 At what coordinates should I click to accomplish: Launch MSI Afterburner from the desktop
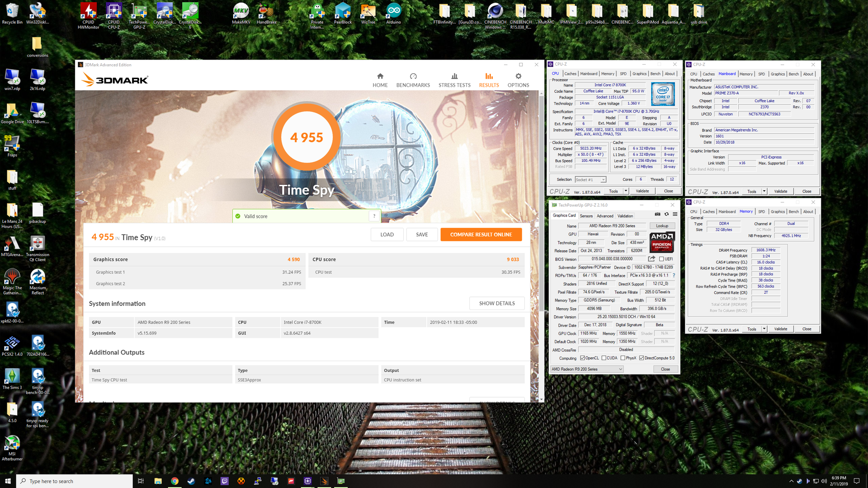click(x=12, y=448)
